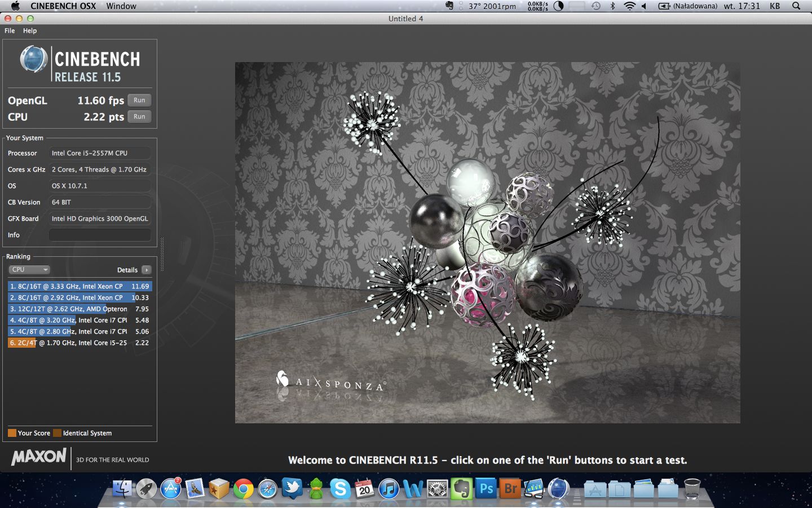
Task: Open the chart-with-glasses app in dock
Action: 534,488
